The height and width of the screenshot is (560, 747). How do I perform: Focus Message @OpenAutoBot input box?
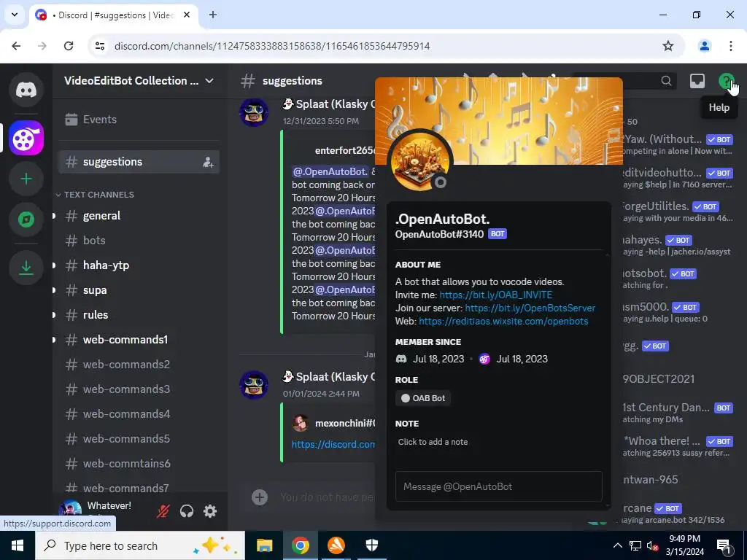point(498,486)
